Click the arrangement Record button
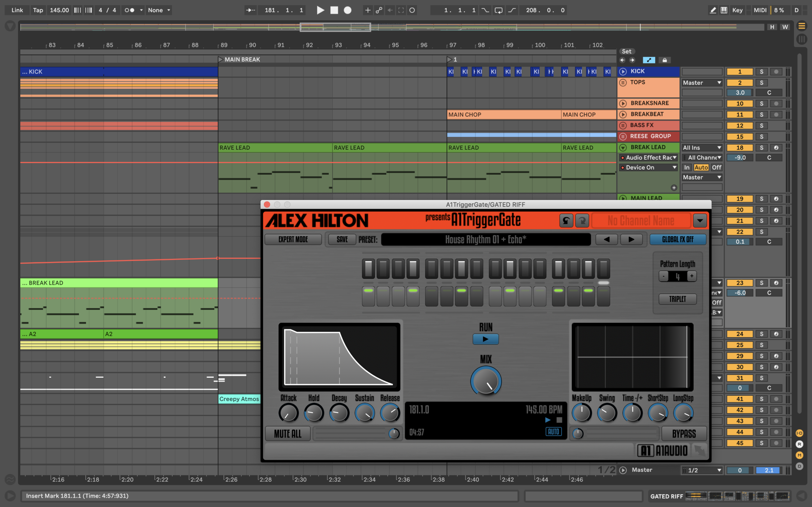 click(x=348, y=10)
